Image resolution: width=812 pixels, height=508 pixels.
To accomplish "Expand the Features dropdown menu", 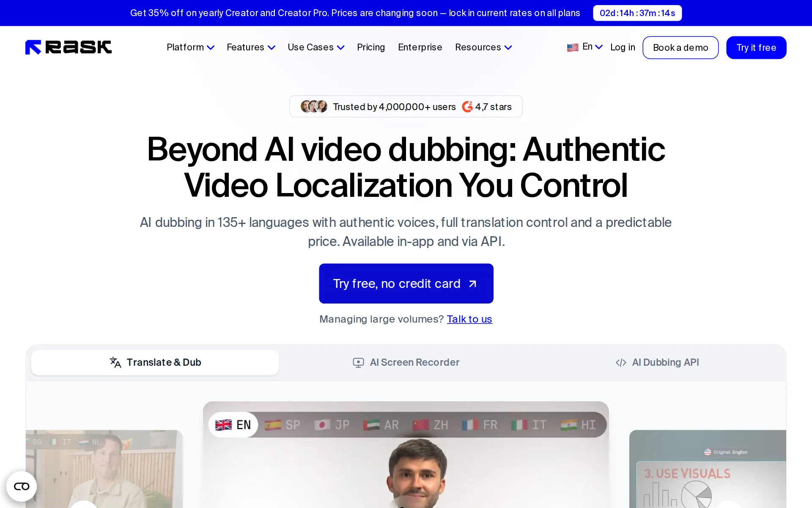I will 251,47.
